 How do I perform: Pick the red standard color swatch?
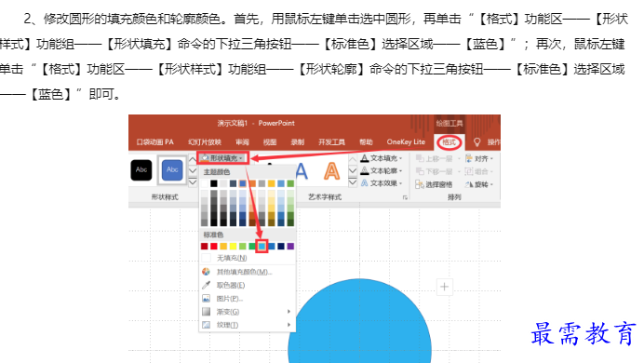coord(214,247)
